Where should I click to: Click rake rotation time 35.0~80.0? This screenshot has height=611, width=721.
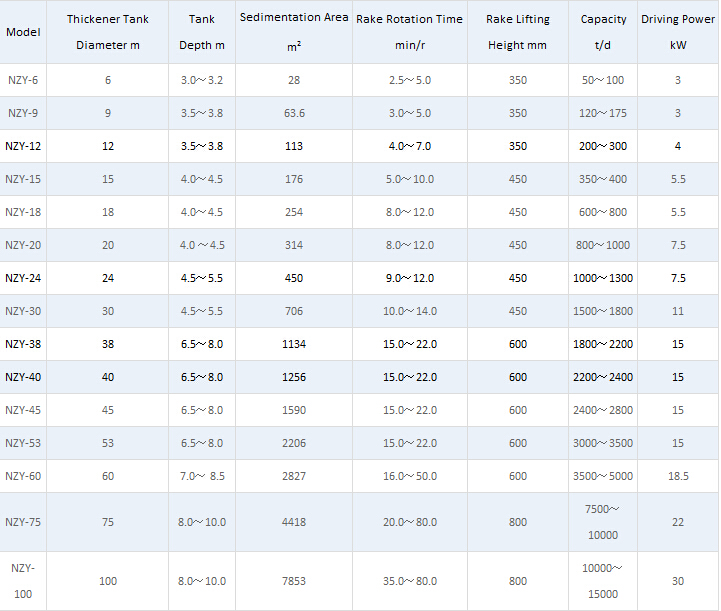tap(409, 581)
